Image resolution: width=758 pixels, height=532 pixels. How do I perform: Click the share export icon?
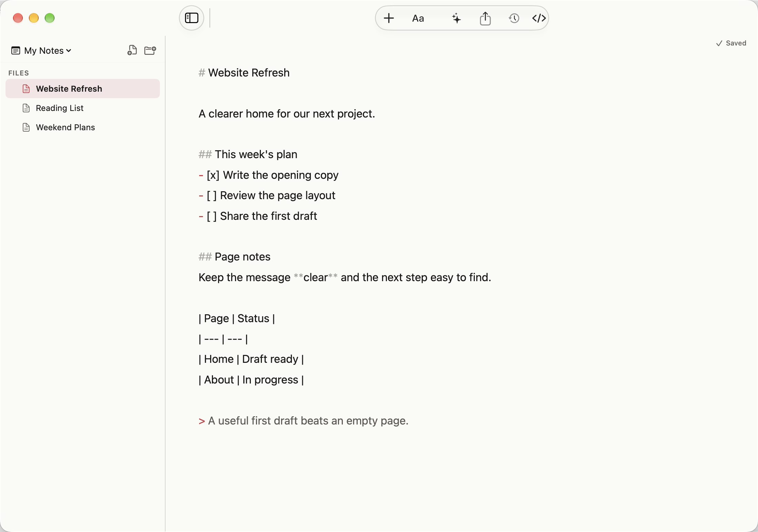(485, 18)
